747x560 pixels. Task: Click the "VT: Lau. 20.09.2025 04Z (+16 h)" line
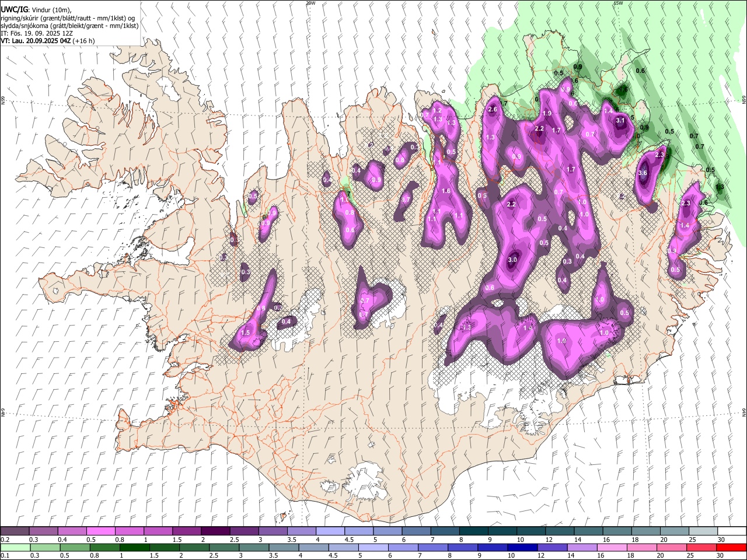coord(48,41)
